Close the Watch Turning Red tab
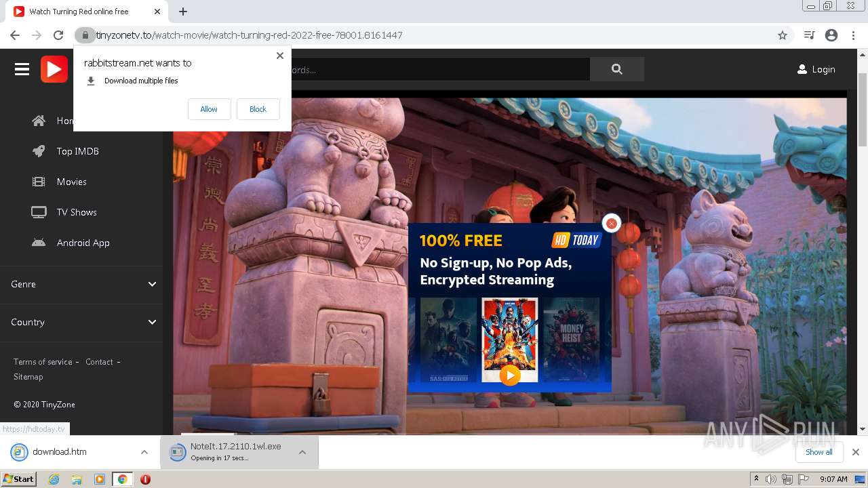This screenshot has height=488, width=868. [157, 12]
